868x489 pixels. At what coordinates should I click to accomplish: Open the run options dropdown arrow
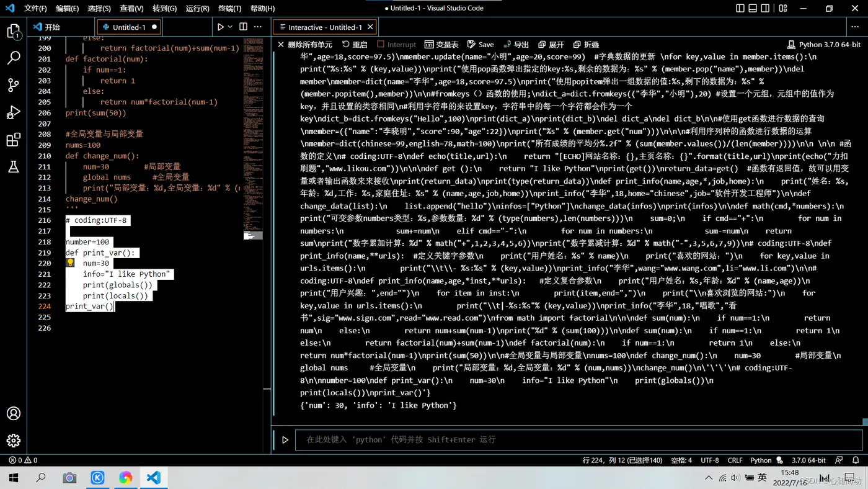click(230, 27)
